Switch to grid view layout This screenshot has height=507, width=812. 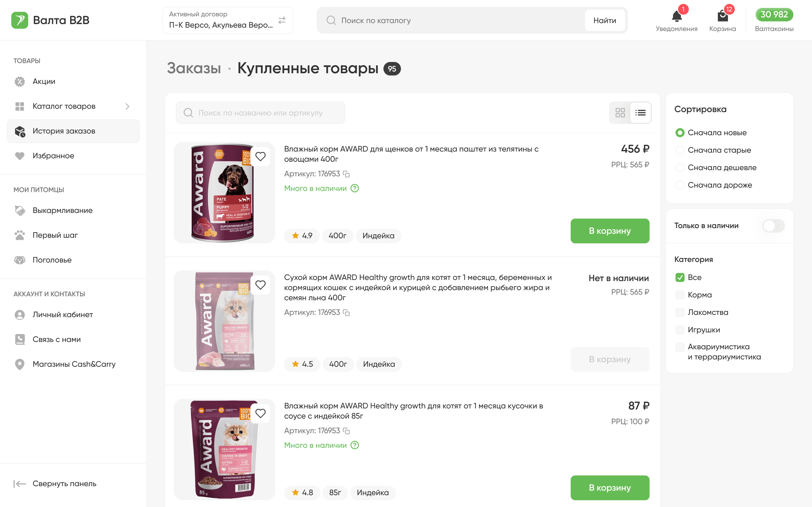click(620, 113)
